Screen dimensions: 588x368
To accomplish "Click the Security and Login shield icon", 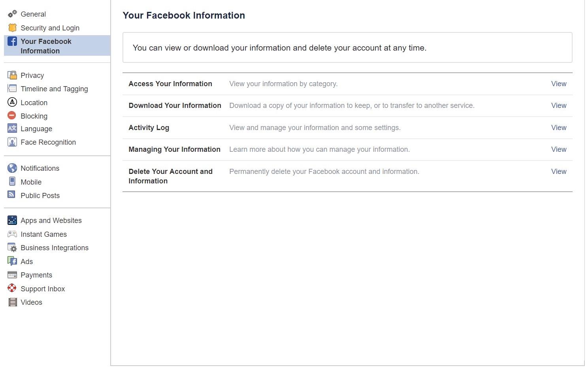I will tap(12, 28).
